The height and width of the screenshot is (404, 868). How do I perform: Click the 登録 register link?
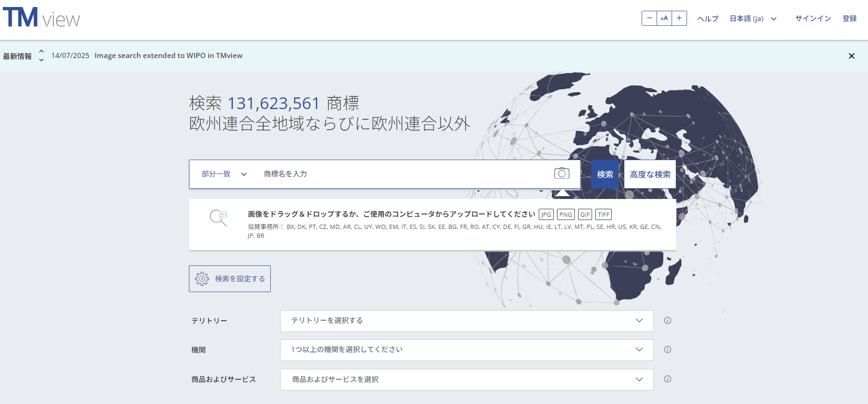(850, 18)
